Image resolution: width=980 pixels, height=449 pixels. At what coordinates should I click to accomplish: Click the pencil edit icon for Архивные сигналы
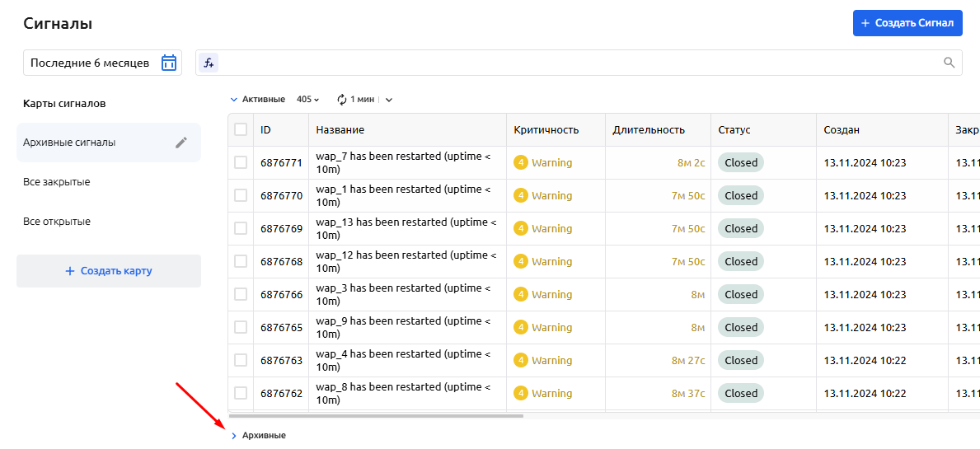pyautogui.click(x=181, y=143)
